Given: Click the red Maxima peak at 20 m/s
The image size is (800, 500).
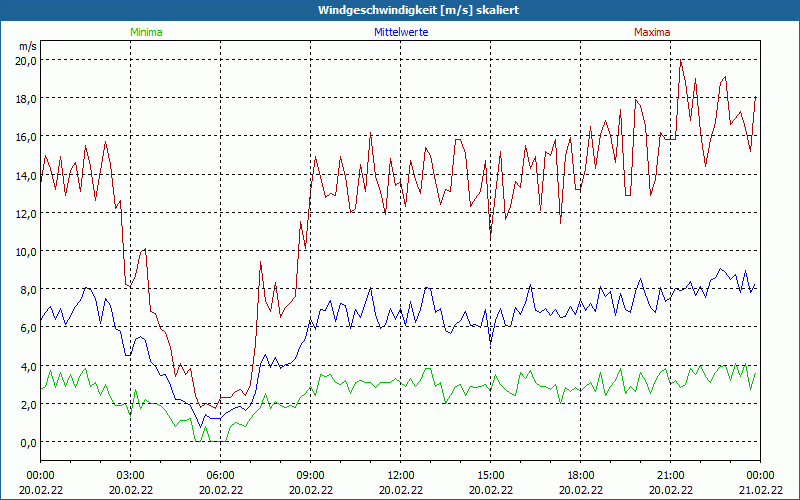Looking at the screenshot, I should (x=681, y=60).
